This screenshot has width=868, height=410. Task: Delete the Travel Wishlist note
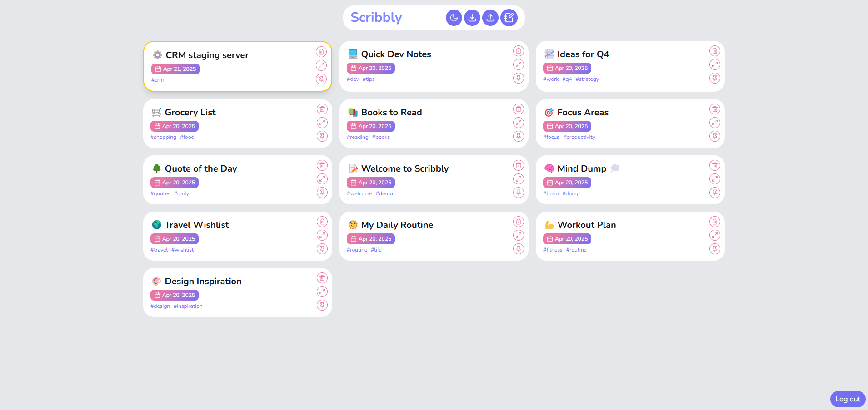pyautogui.click(x=322, y=222)
